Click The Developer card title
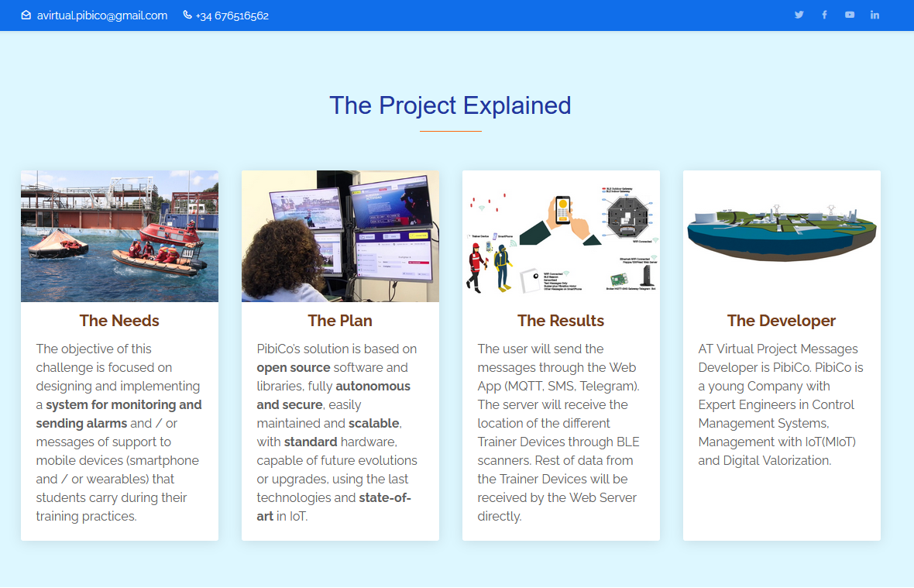Image resolution: width=914 pixels, height=588 pixels. click(x=782, y=321)
